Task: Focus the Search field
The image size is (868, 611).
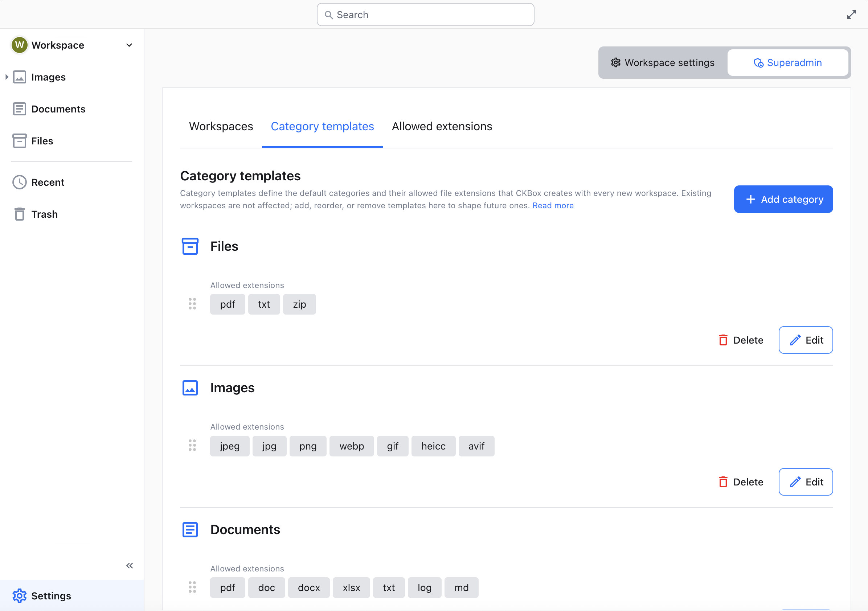Action: click(425, 15)
